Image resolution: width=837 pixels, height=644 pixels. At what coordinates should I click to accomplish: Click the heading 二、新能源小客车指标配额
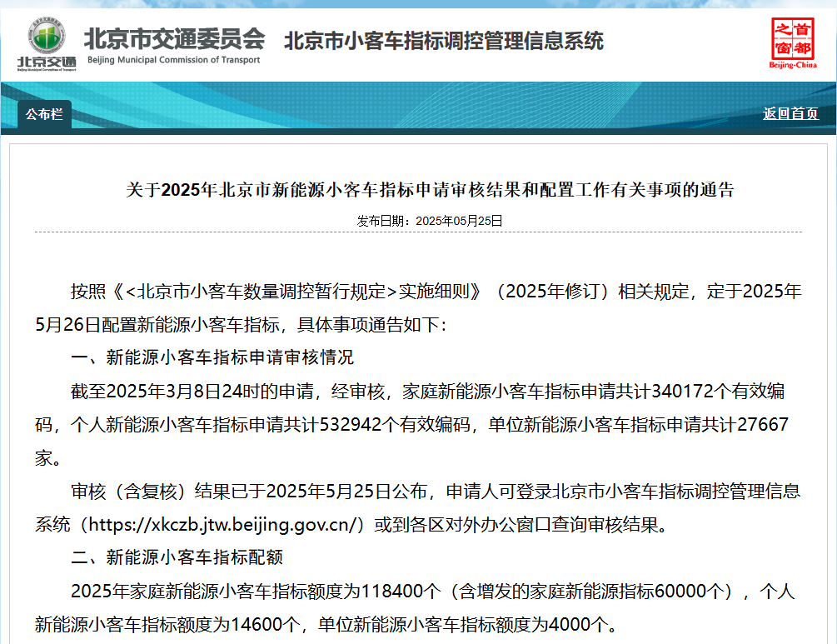coord(177,557)
